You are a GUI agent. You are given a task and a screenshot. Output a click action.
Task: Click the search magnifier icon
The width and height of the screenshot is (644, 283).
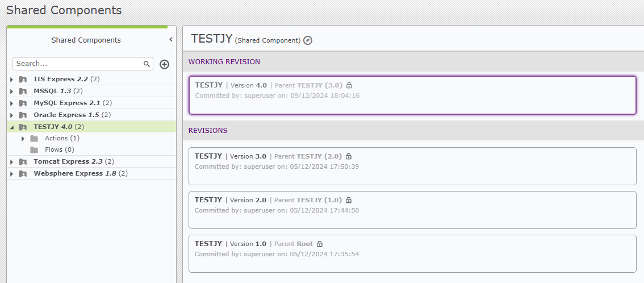(147, 64)
